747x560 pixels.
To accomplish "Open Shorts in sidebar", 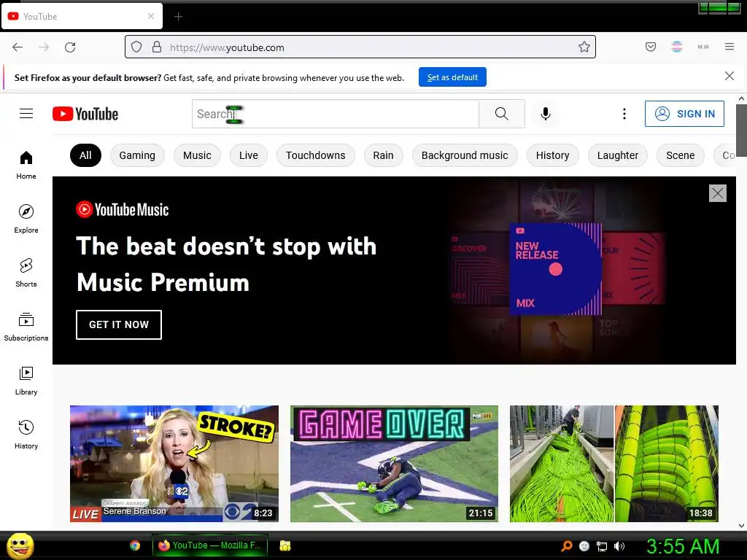I will (x=26, y=273).
